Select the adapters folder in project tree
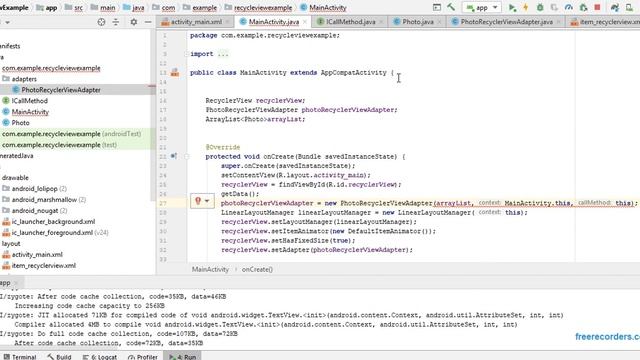Image resolution: width=640 pixels, height=360 pixels. [19, 79]
